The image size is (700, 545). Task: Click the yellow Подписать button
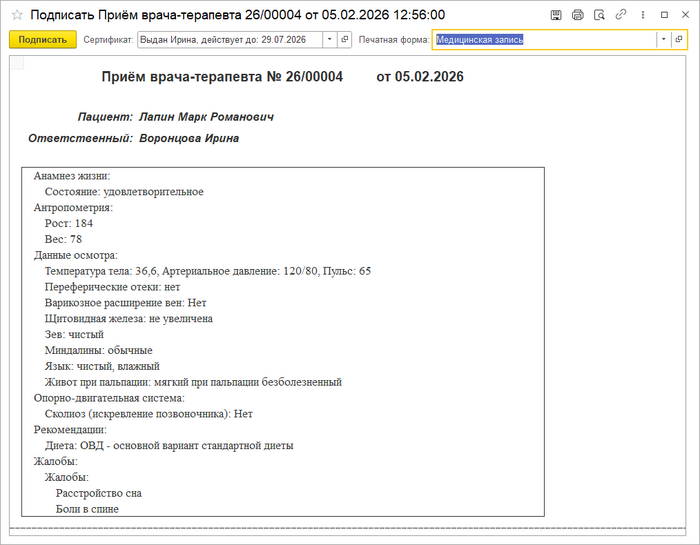pos(43,40)
